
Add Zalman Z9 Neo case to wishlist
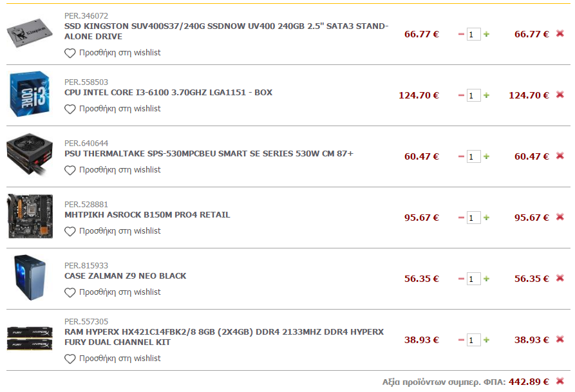point(113,292)
